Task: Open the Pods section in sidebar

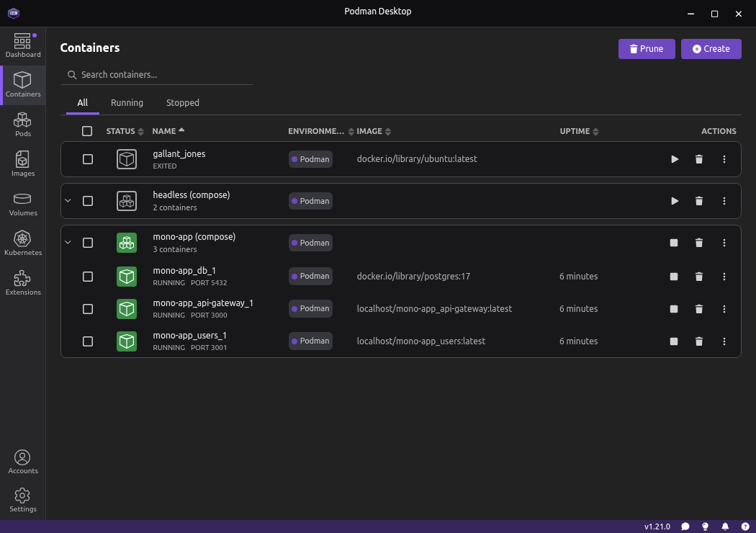Action: pos(22,124)
